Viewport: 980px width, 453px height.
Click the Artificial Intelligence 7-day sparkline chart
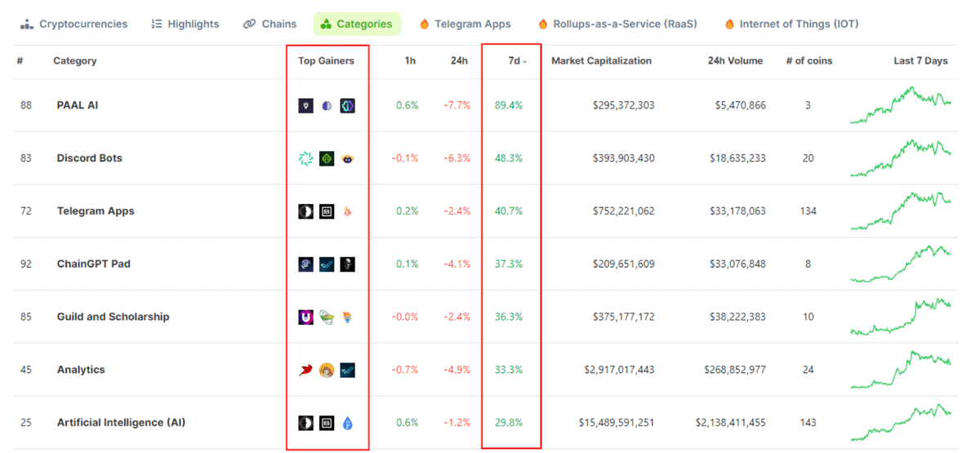click(x=900, y=423)
